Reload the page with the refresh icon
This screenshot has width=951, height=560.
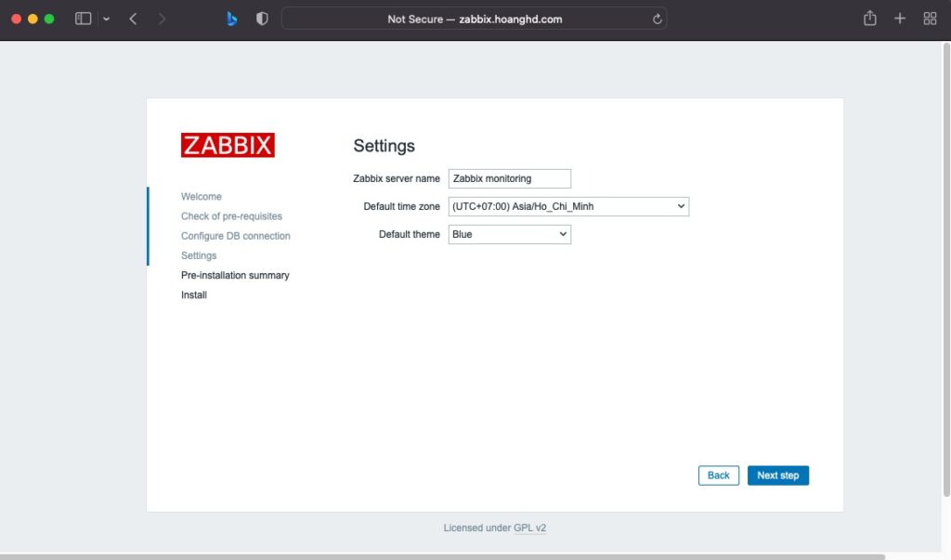[x=657, y=19]
